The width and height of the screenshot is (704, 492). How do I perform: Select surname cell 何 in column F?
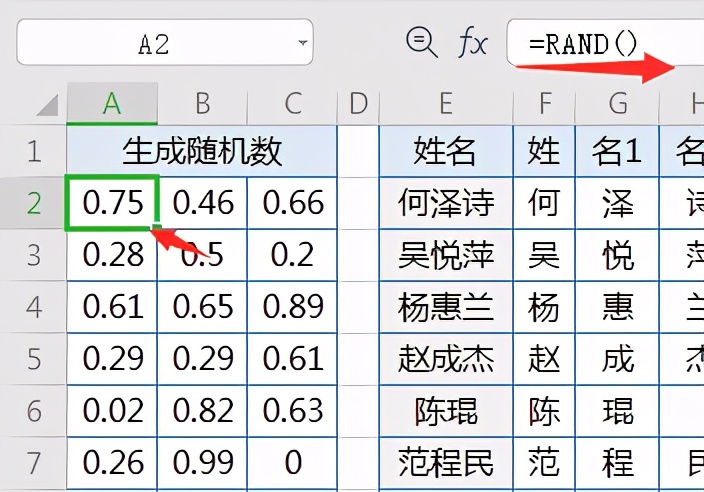point(544,203)
